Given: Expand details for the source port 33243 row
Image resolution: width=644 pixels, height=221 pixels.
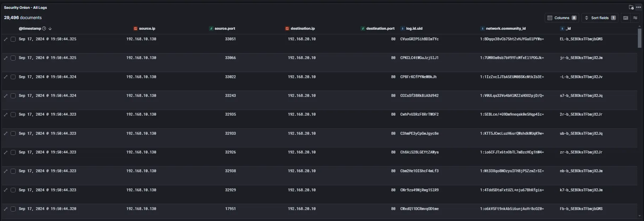Looking at the screenshot, I should tap(6, 96).
